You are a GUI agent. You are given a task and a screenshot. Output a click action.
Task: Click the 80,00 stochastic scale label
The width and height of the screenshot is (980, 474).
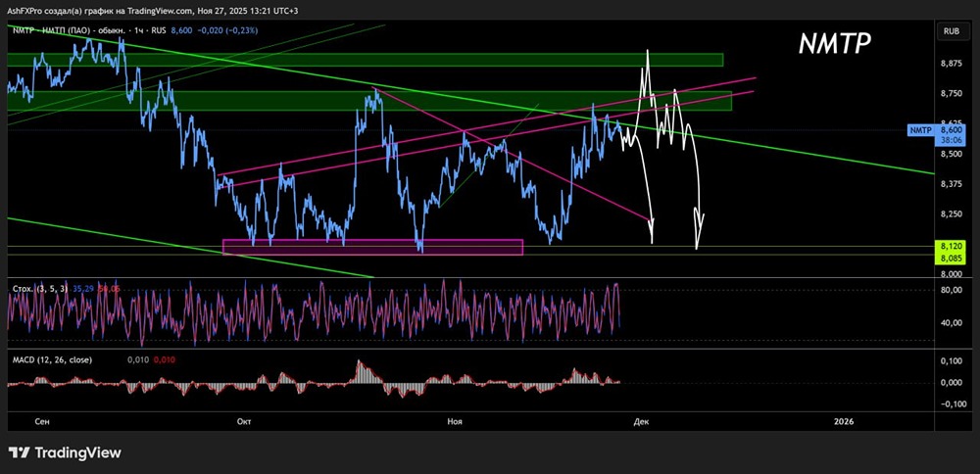pos(952,290)
